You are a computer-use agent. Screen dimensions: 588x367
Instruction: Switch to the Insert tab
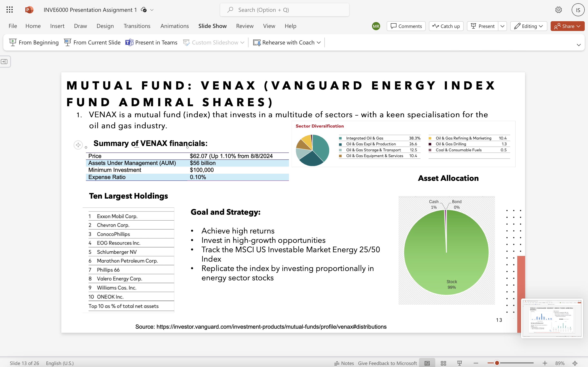pos(57,26)
